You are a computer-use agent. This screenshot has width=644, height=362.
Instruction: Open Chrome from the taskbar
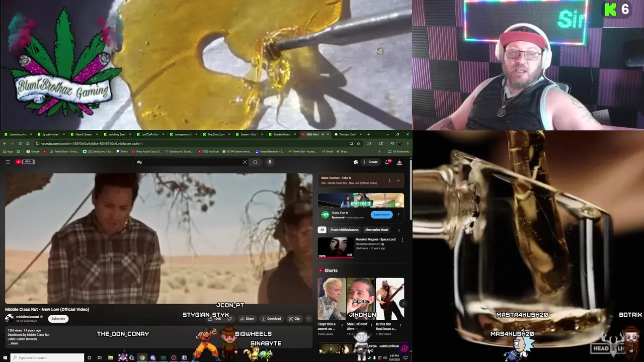(x=142, y=358)
